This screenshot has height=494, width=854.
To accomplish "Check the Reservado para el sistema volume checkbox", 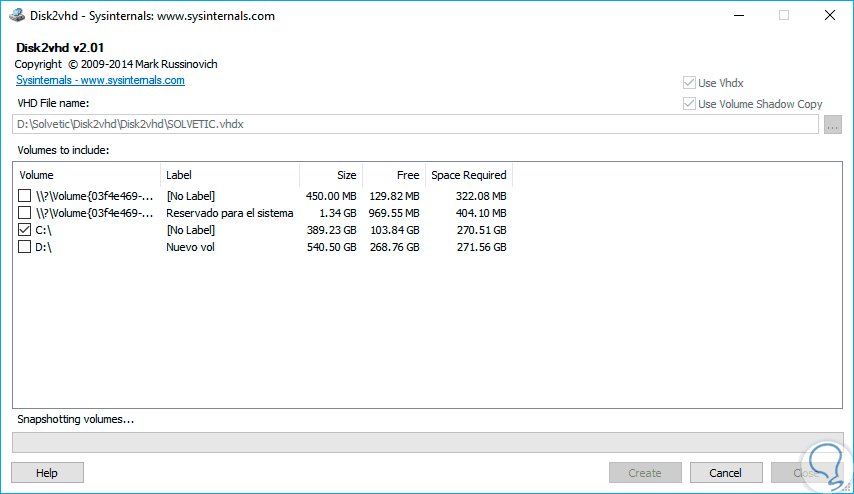I will [25, 212].
